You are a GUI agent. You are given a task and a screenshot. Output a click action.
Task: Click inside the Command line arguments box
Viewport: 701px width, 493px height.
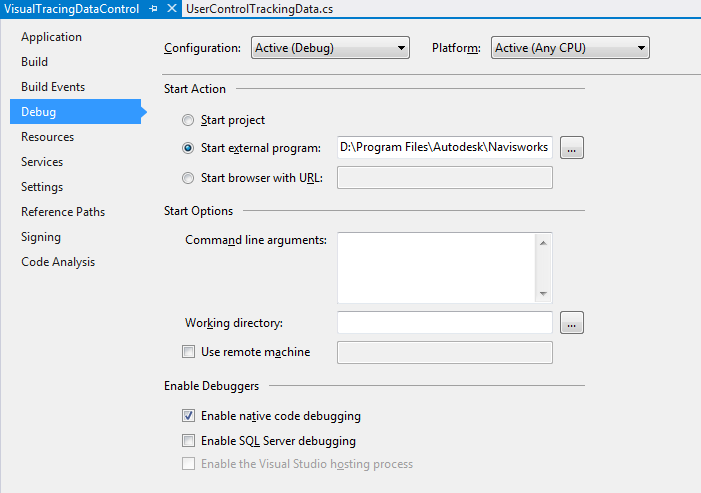436,267
